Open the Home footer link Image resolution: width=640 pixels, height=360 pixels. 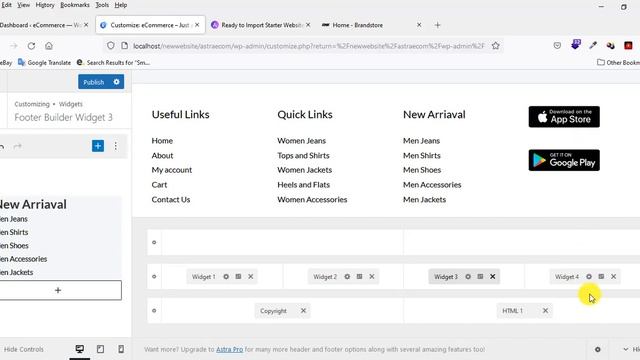click(x=162, y=141)
